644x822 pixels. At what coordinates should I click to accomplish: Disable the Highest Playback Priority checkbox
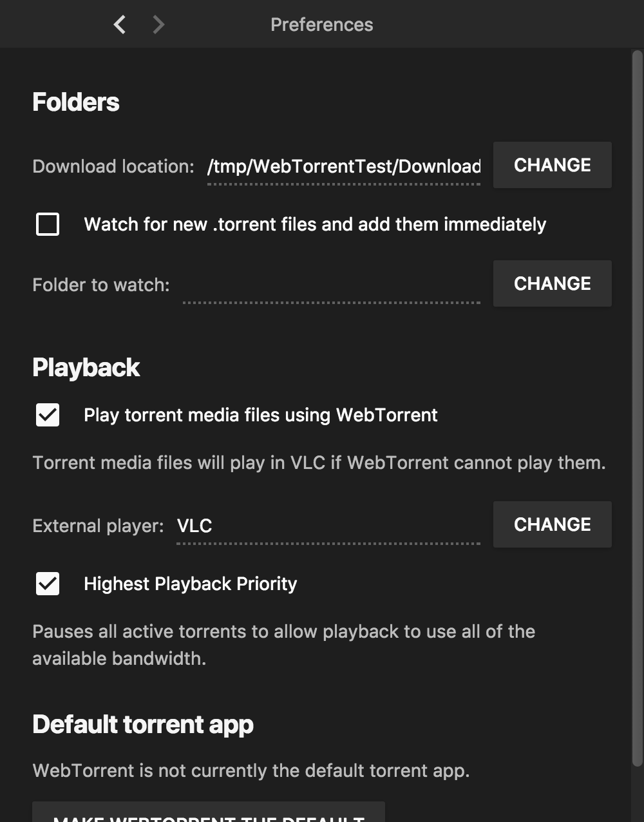[48, 584]
